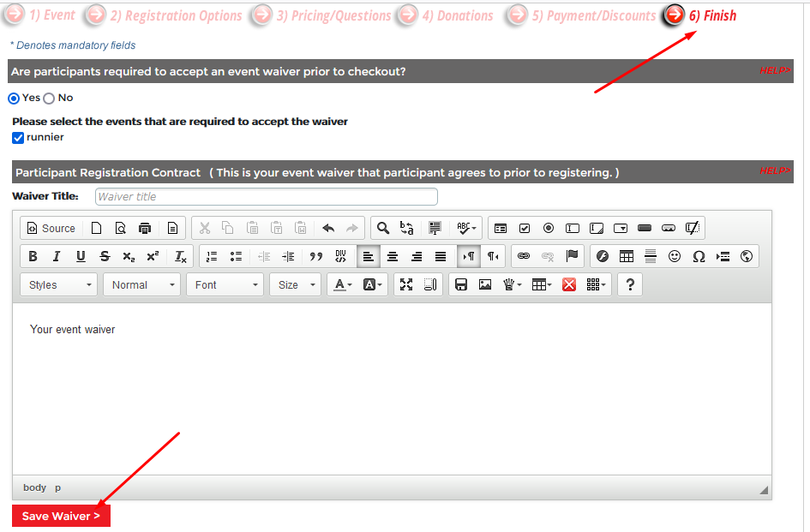This screenshot has width=810, height=532.
Task: Open the Size dropdown
Action: [x=294, y=284]
